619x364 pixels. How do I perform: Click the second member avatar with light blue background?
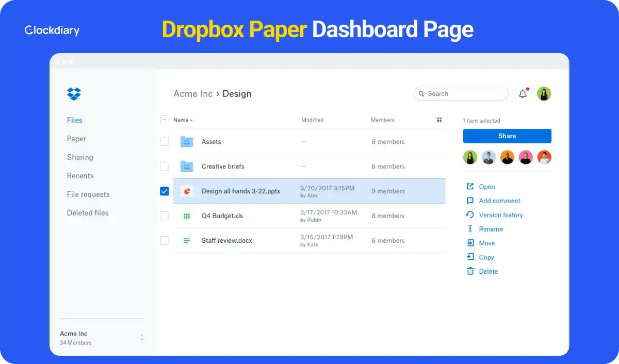(x=488, y=157)
